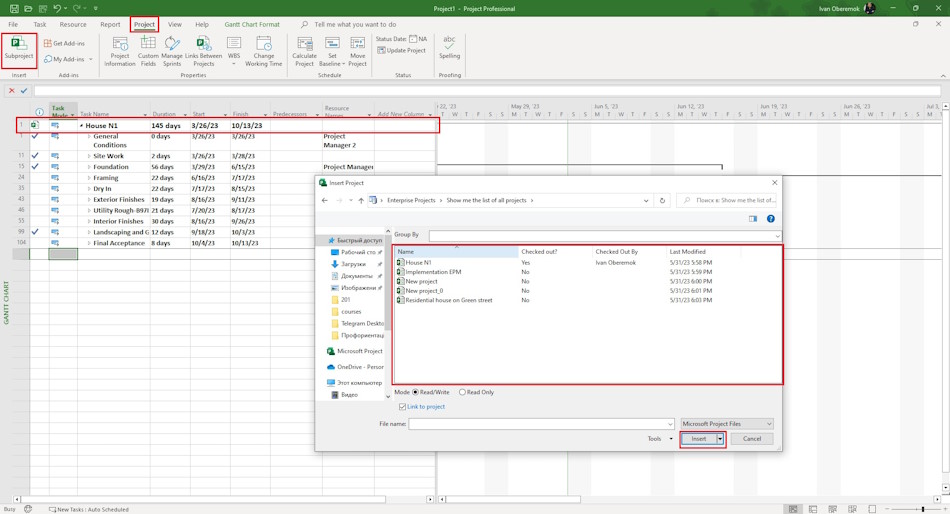Click Calculate Project icon
Screen dimensions: 950x514
tap(304, 51)
